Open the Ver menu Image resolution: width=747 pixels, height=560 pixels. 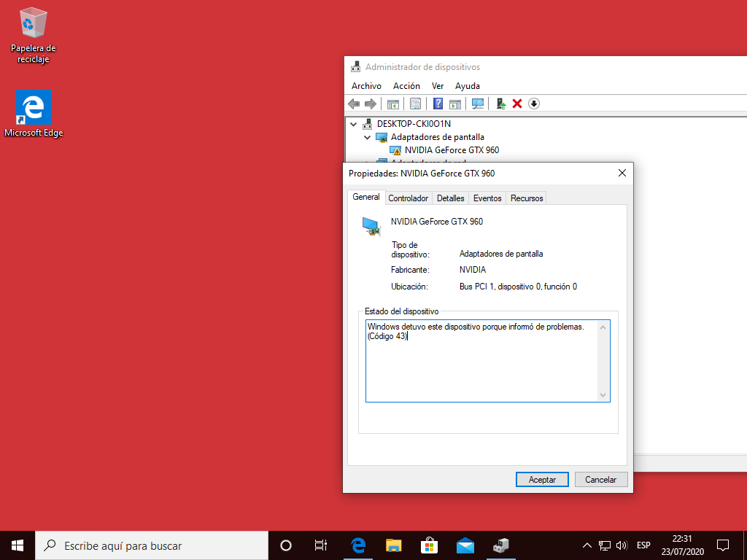click(438, 86)
